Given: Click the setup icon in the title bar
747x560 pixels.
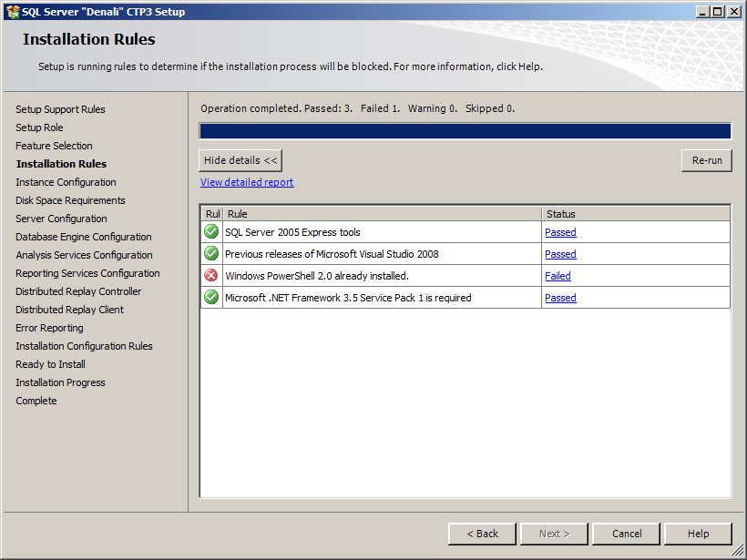Looking at the screenshot, I should click(13, 12).
